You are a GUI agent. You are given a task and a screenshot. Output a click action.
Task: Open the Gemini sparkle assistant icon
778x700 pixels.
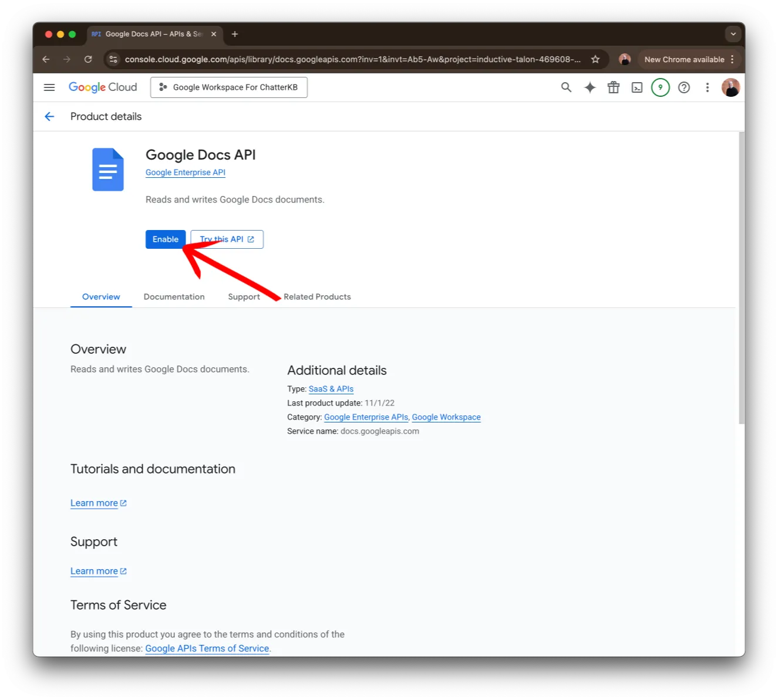590,87
